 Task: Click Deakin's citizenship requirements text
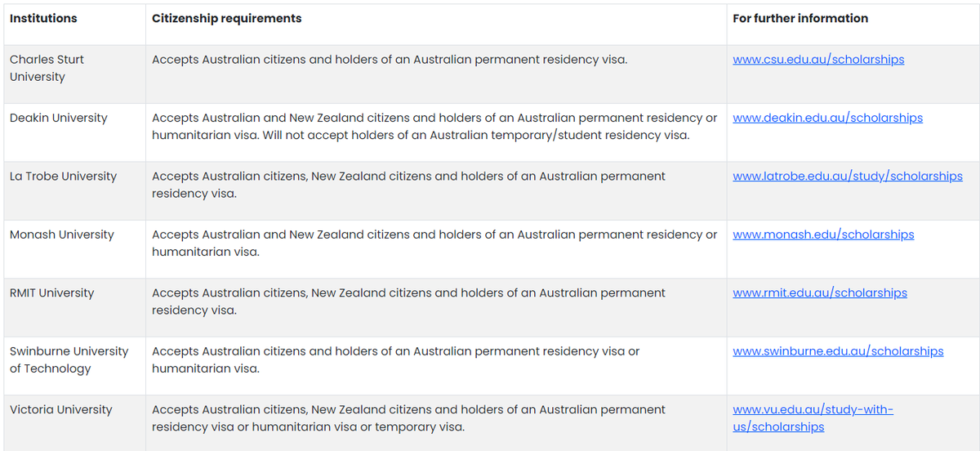coord(434,127)
